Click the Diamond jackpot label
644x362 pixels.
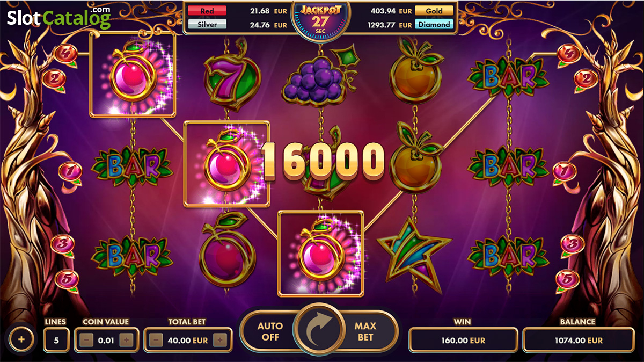pos(434,24)
